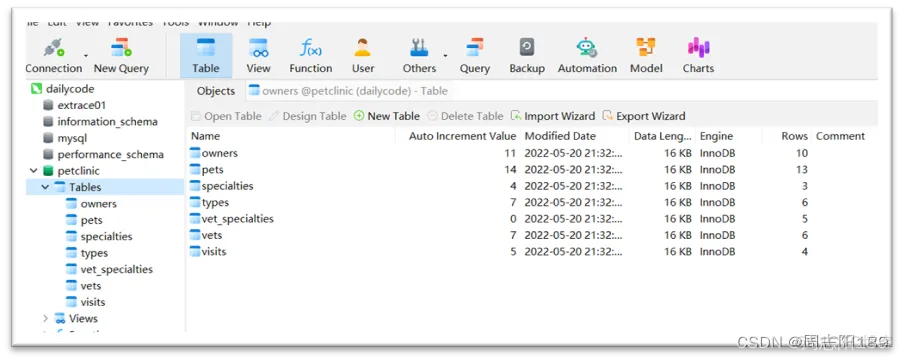Select owners table in sidebar tree

[x=91, y=204]
